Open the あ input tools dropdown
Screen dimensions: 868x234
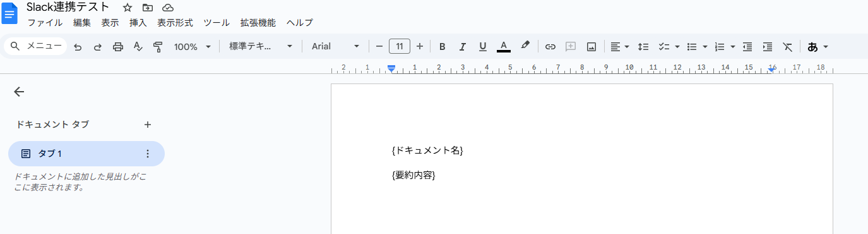tap(817, 46)
